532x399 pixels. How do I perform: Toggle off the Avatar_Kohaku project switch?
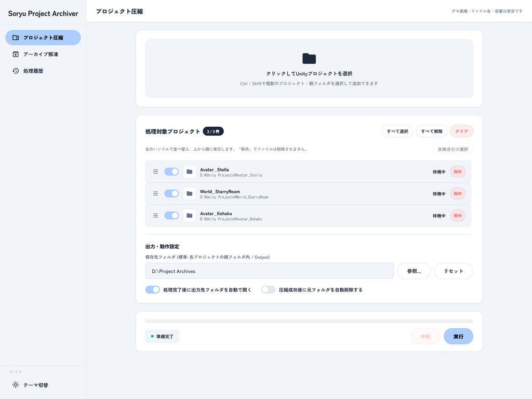pos(171,216)
